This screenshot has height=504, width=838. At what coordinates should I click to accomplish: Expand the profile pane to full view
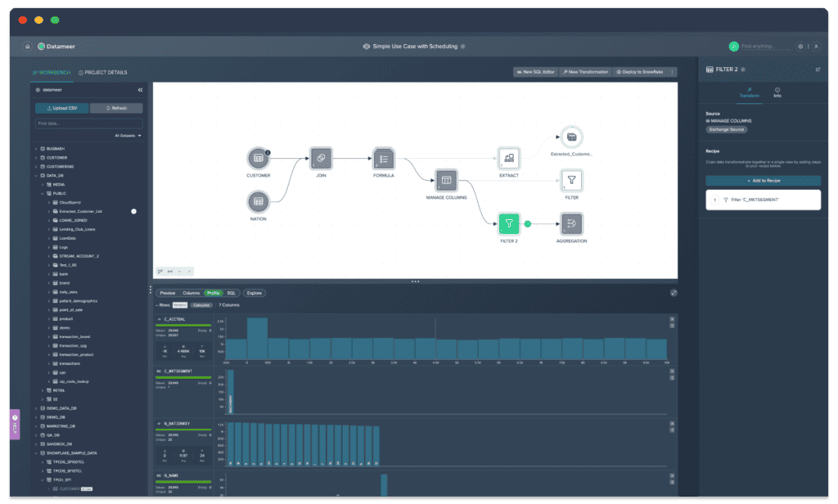coord(674,293)
